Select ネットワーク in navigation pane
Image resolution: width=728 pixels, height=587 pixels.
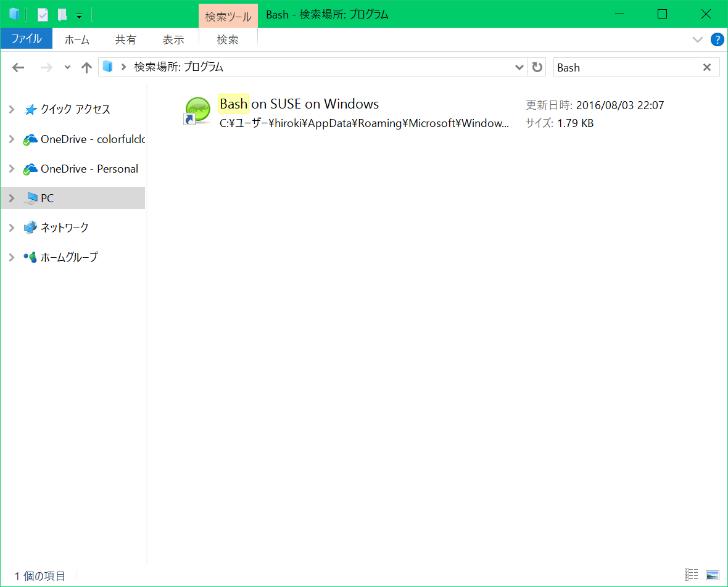click(56, 228)
